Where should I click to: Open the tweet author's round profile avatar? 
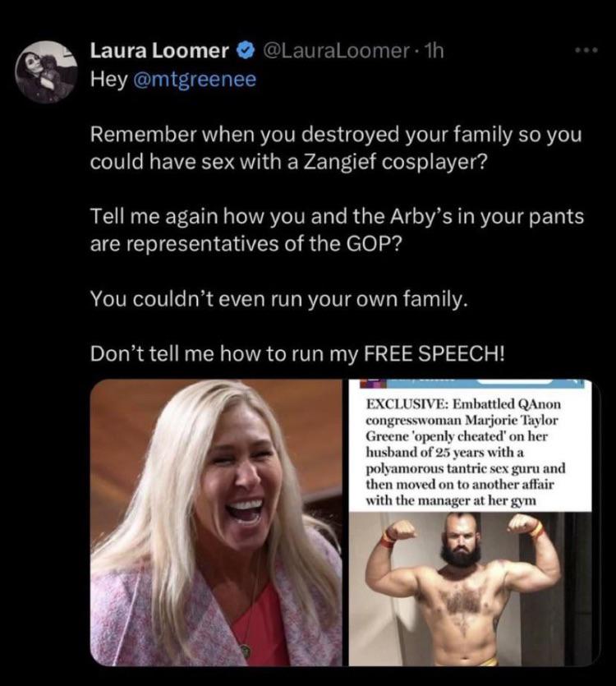pyautogui.click(x=46, y=71)
